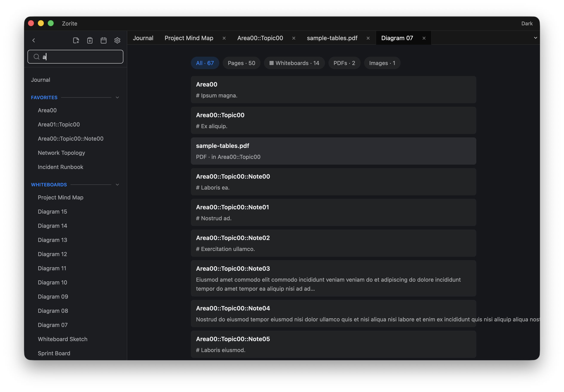Screen dimensions: 564x392
Task: Open the calendar icon in sidebar
Action: [x=103, y=40]
